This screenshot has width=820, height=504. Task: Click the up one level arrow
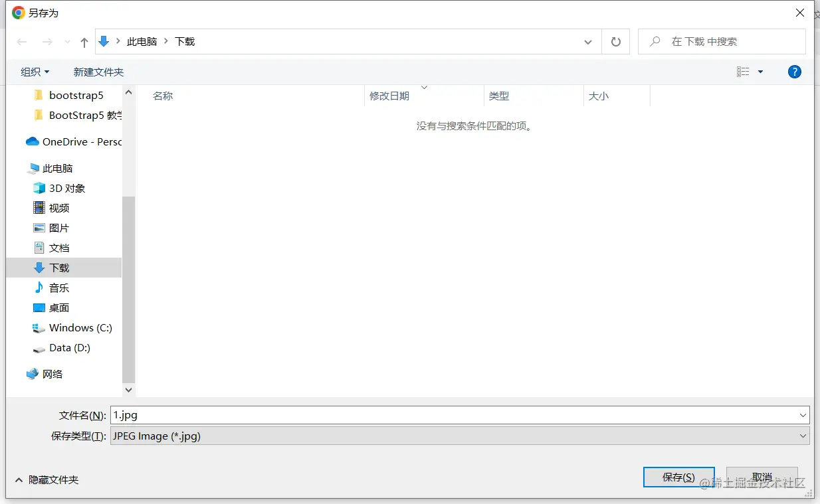pyautogui.click(x=83, y=41)
